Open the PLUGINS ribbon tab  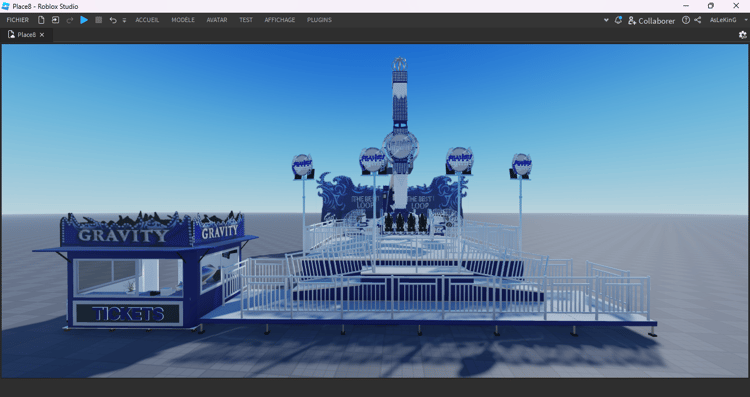point(320,20)
